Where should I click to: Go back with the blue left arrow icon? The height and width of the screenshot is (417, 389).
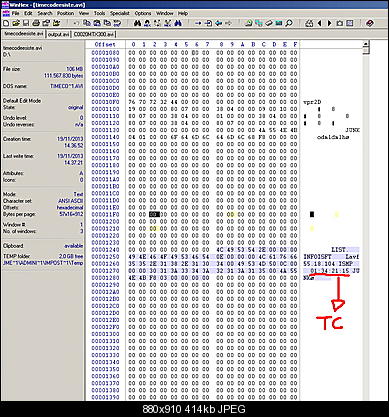pos(218,23)
